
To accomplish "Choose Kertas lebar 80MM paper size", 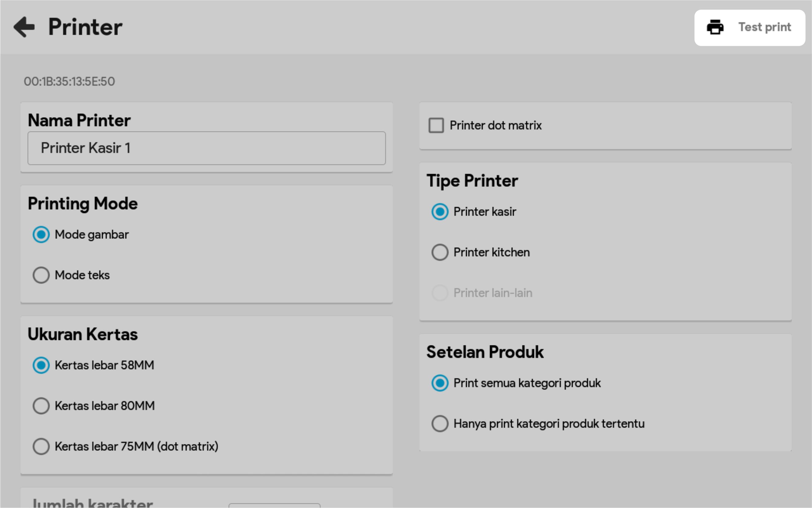I will click(41, 406).
